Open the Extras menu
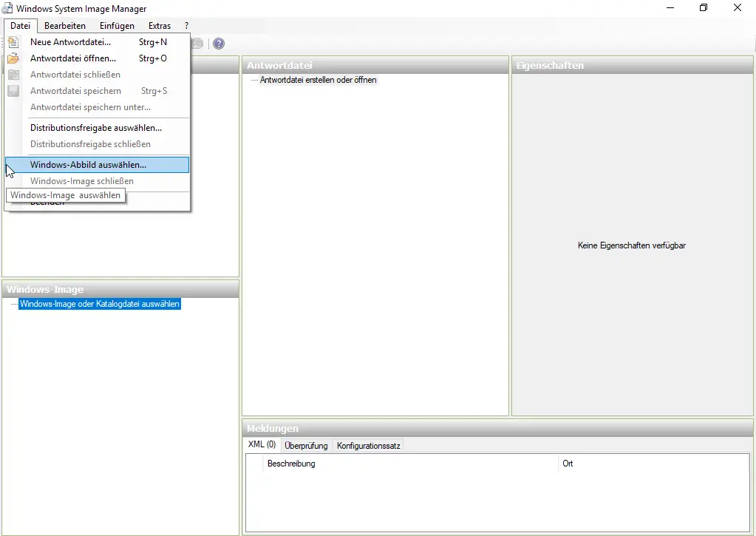 160,26
